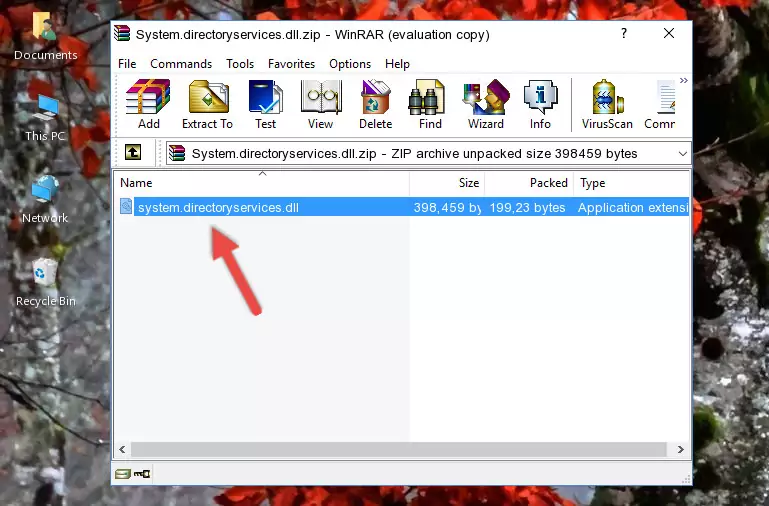The width and height of the screenshot is (769, 506).
Task: Sort the list by the Size column header
Action: coord(447,183)
